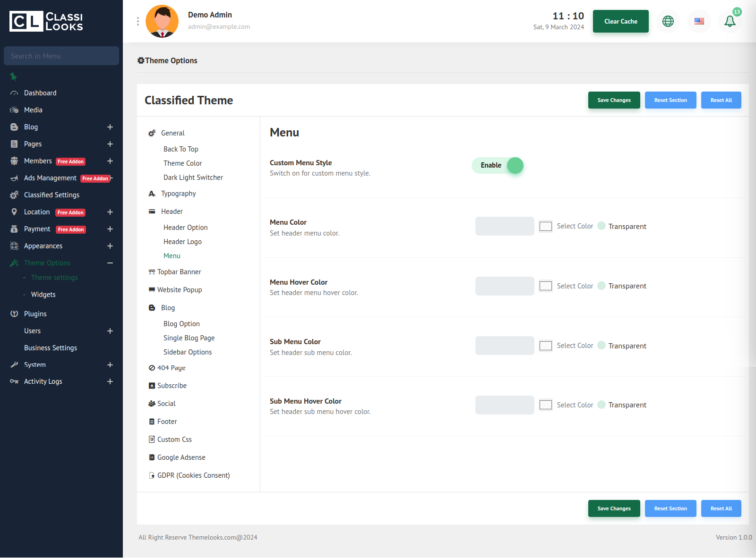Click the Activity Logs key icon
The width and height of the screenshot is (756, 558).
(x=14, y=381)
